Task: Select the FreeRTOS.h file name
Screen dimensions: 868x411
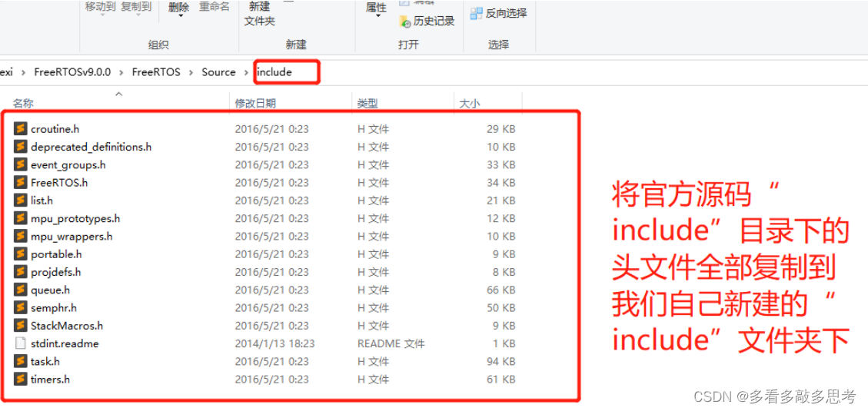Action: (59, 183)
